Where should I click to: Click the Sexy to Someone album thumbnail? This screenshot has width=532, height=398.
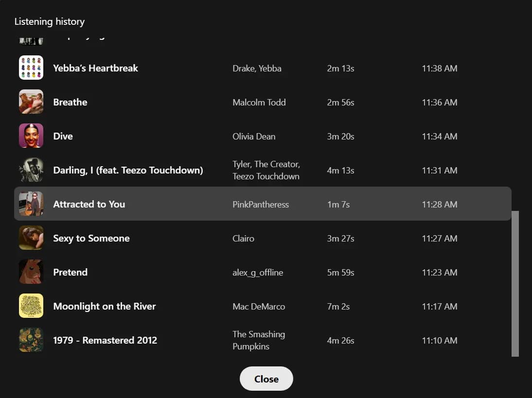[31, 238]
